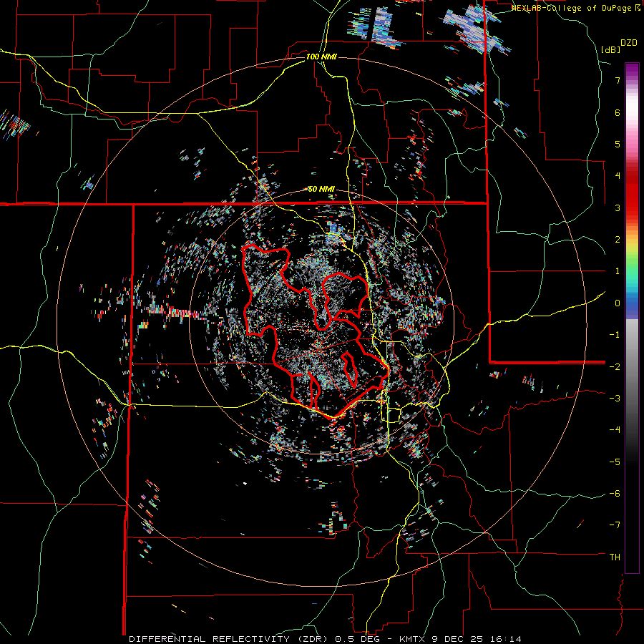Viewport: 644px width, 644px height.
Task: Click the 0 dB tick label on the scale
Action: 618,303
